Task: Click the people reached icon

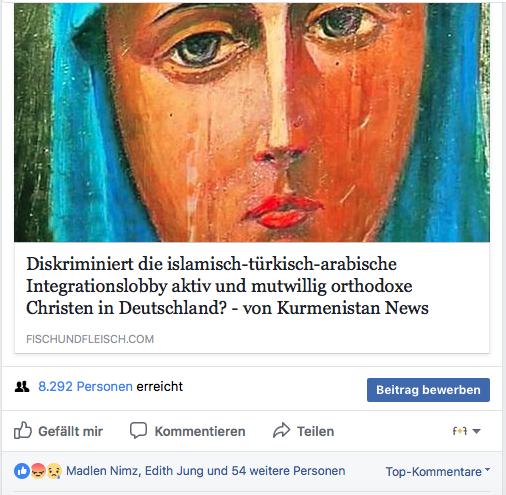Action: point(22,387)
